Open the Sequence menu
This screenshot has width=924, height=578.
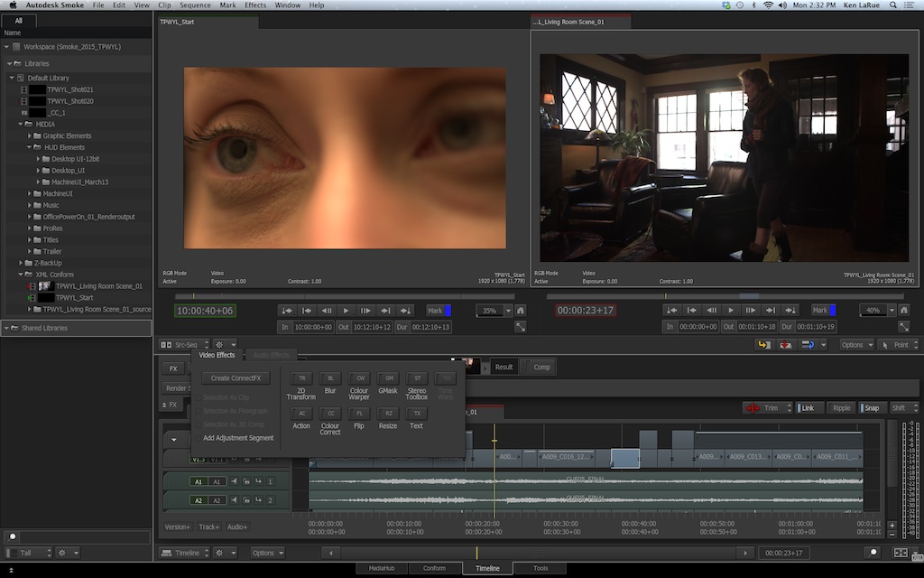[195, 5]
